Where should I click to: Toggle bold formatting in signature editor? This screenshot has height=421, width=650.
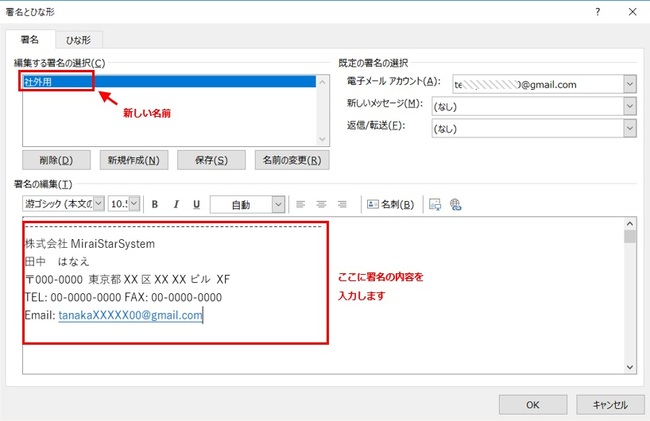pyautogui.click(x=155, y=204)
